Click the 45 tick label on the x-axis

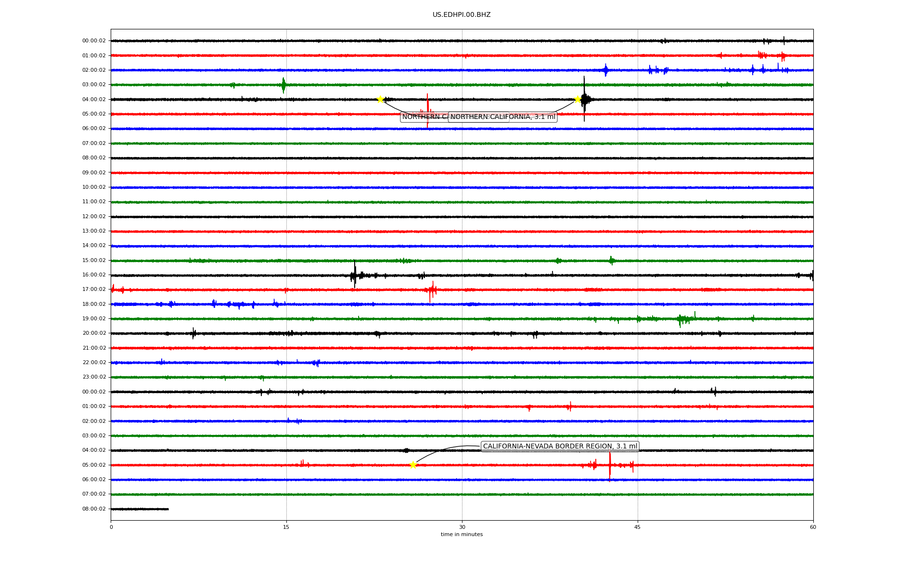(638, 527)
